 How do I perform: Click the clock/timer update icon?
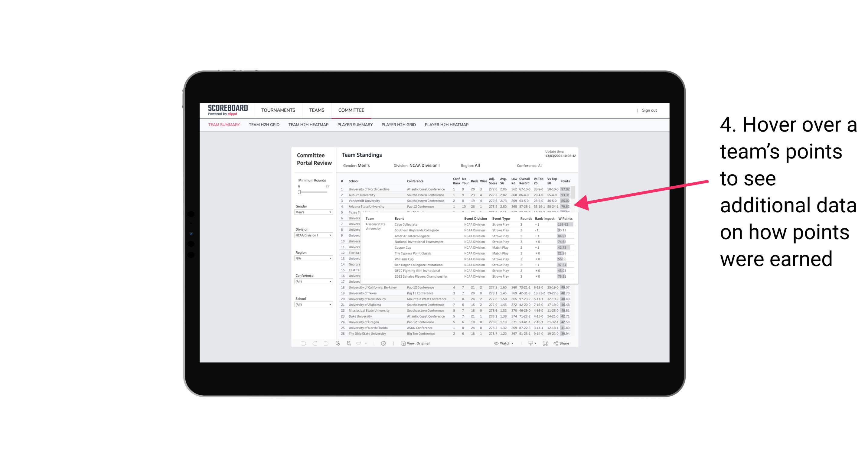385,343
